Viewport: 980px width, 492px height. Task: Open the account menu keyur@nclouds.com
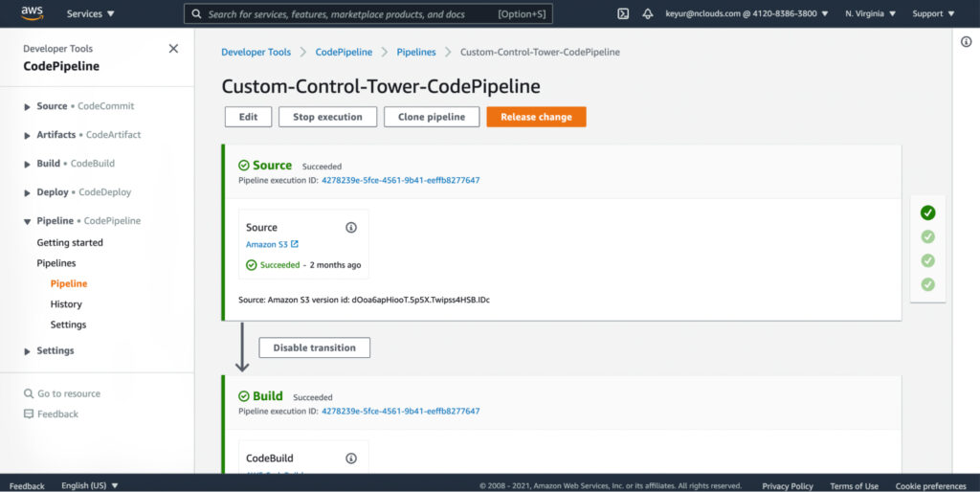(746, 13)
